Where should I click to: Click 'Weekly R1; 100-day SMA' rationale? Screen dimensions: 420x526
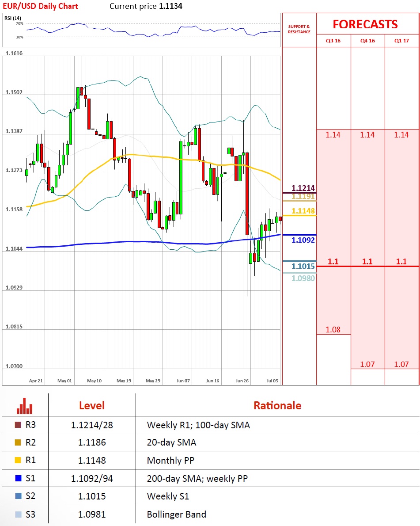coord(198,425)
